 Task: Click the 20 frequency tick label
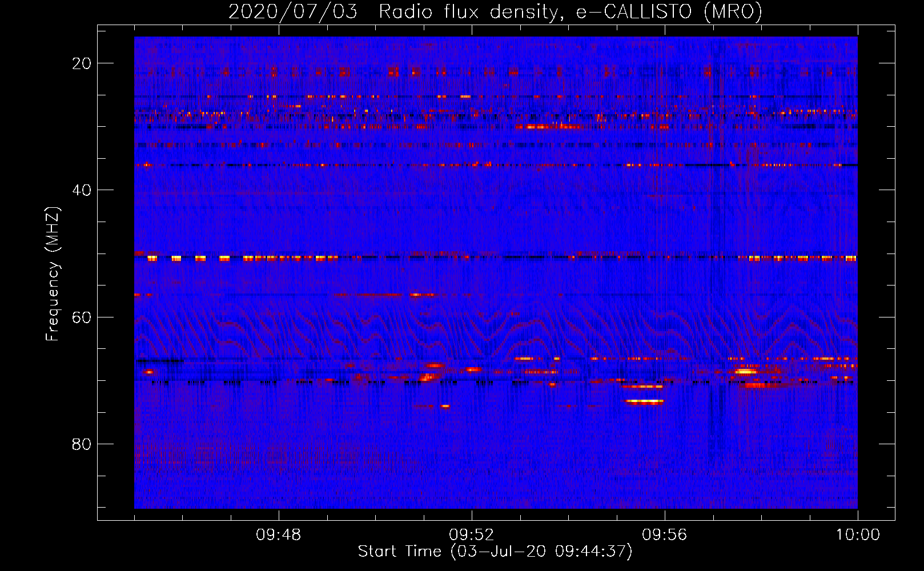[82, 63]
